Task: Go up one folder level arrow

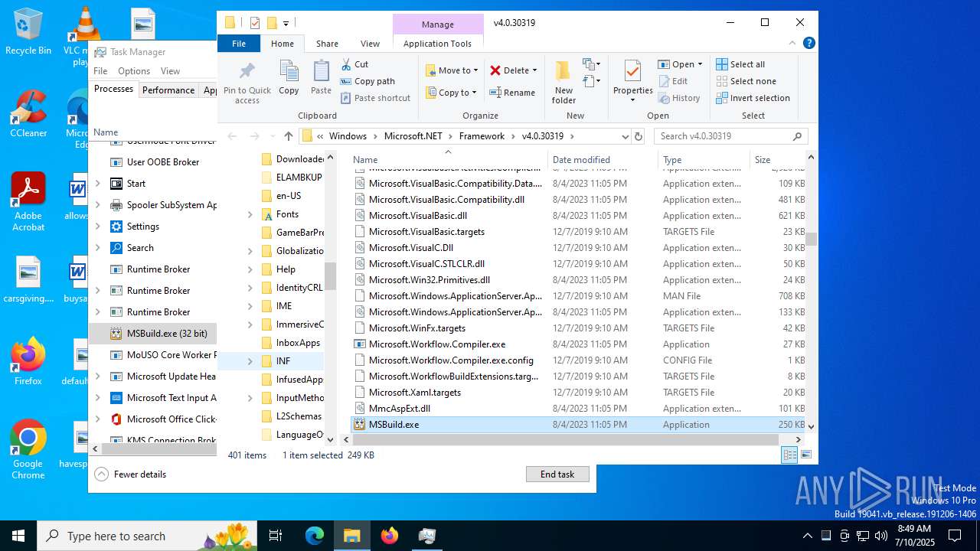Action: 288,136
